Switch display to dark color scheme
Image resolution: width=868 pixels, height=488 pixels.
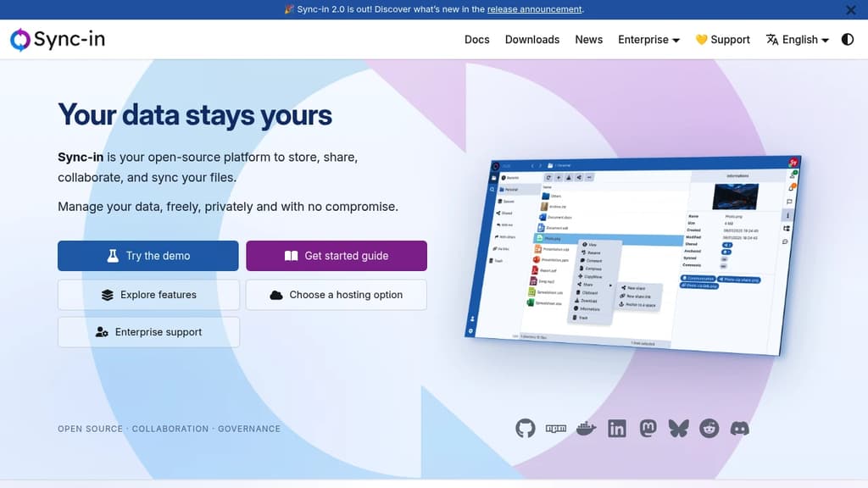pos(848,39)
